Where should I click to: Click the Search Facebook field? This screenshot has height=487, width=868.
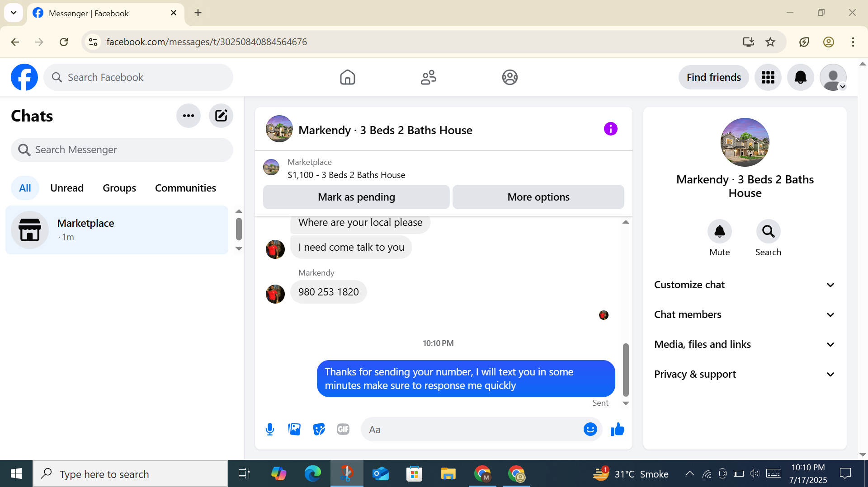tap(138, 77)
